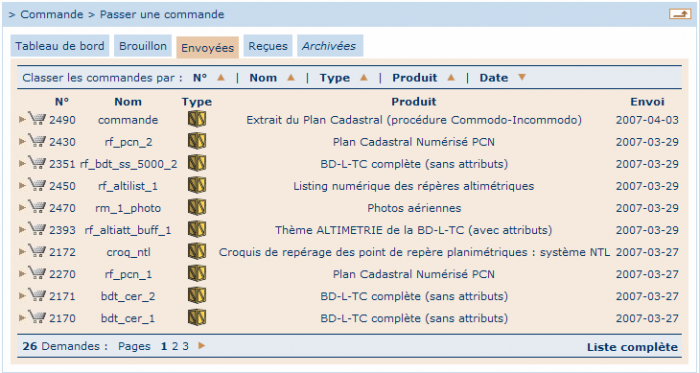Image resolution: width=700 pixels, height=373 pixels.
Task: Expand order 2430 details arrow
Action: coord(22,142)
